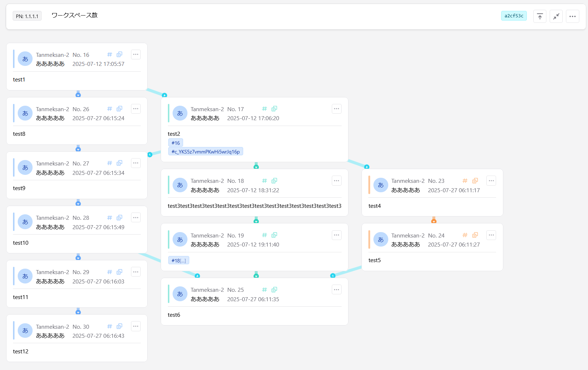Click the a2cf53c commit hash badge

click(514, 16)
